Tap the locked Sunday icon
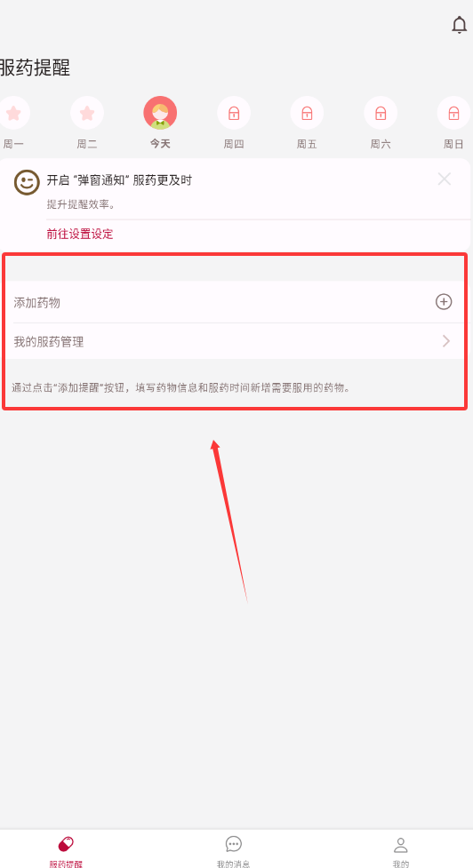 (453, 113)
